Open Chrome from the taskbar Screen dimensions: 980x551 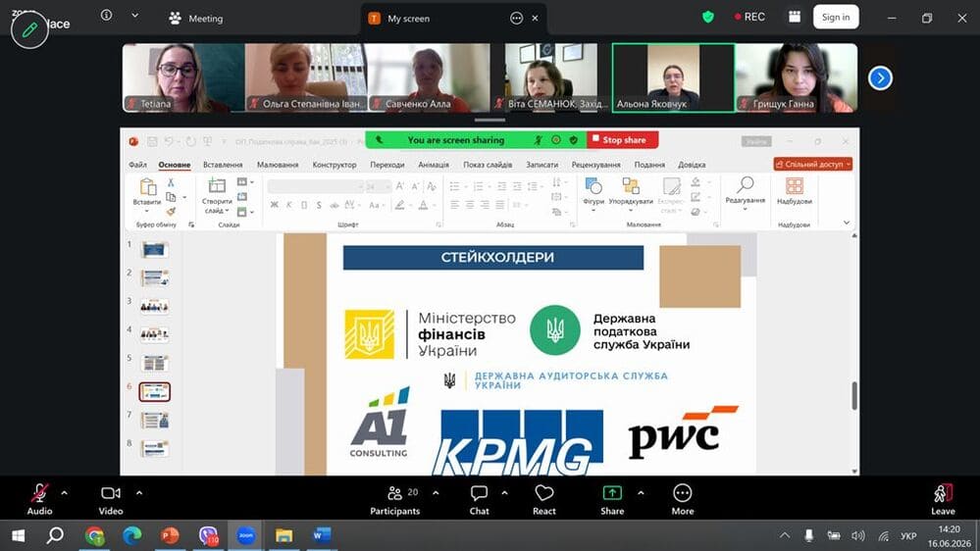(95, 535)
